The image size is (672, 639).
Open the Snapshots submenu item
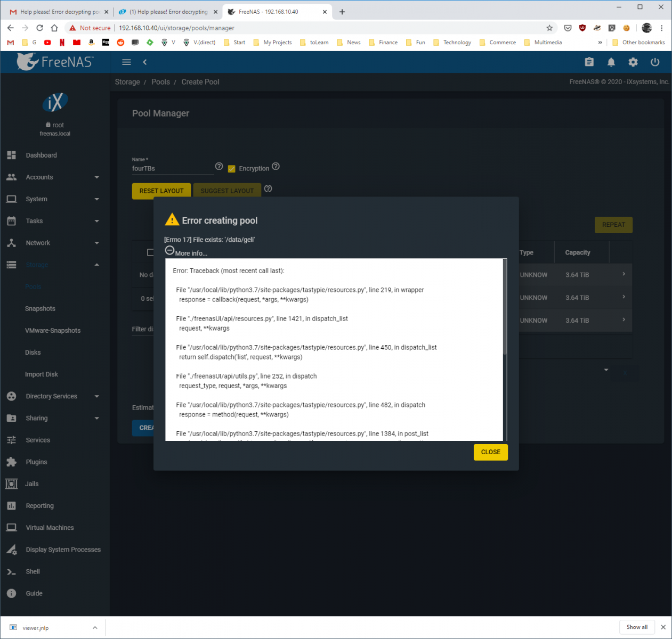click(40, 308)
